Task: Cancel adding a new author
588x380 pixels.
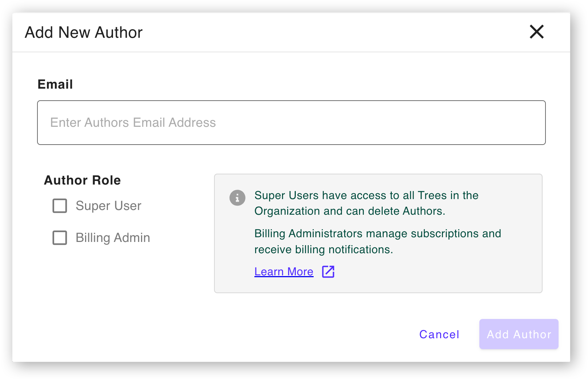Action: tap(439, 334)
